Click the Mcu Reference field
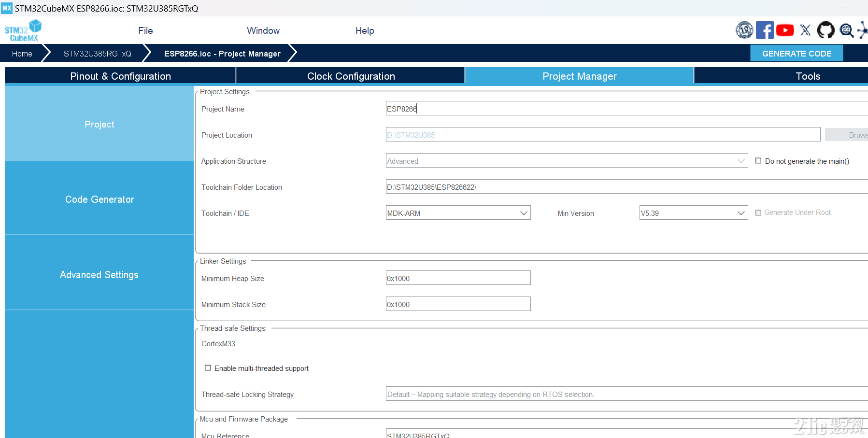 pos(626,434)
